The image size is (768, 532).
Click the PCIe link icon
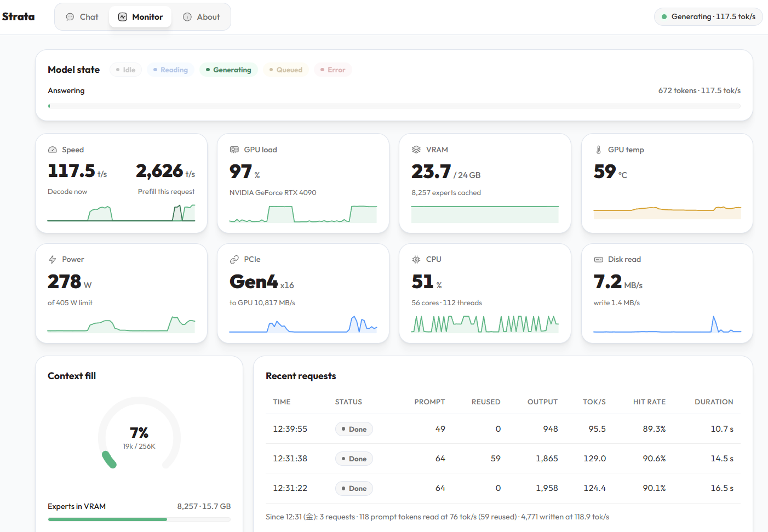pyautogui.click(x=234, y=259)
